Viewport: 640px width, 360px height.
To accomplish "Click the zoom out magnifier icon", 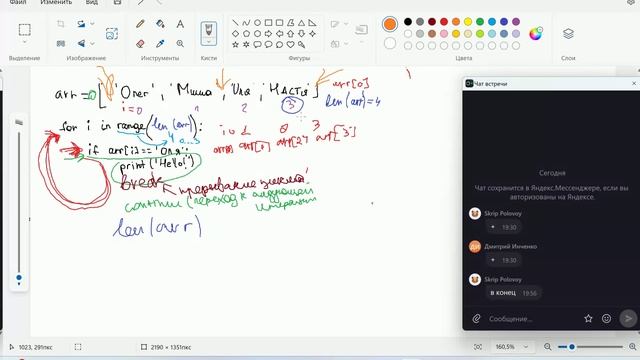I will coord(547,347).
